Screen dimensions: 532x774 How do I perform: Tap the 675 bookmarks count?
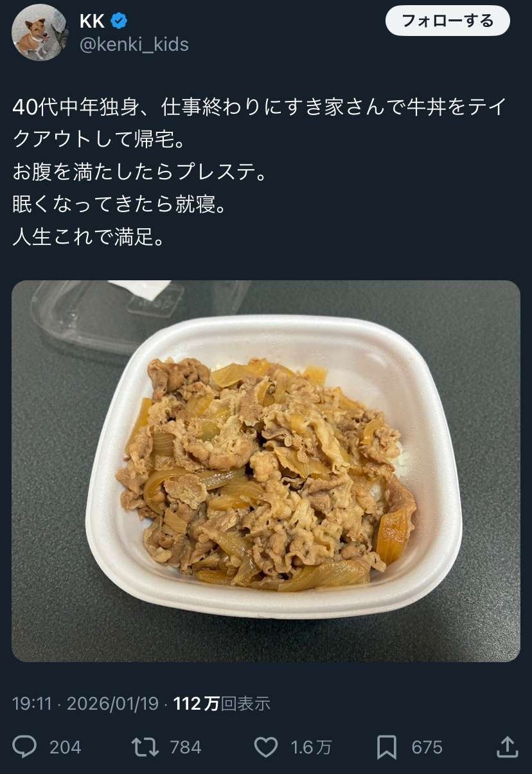click(x=427, y=747)
